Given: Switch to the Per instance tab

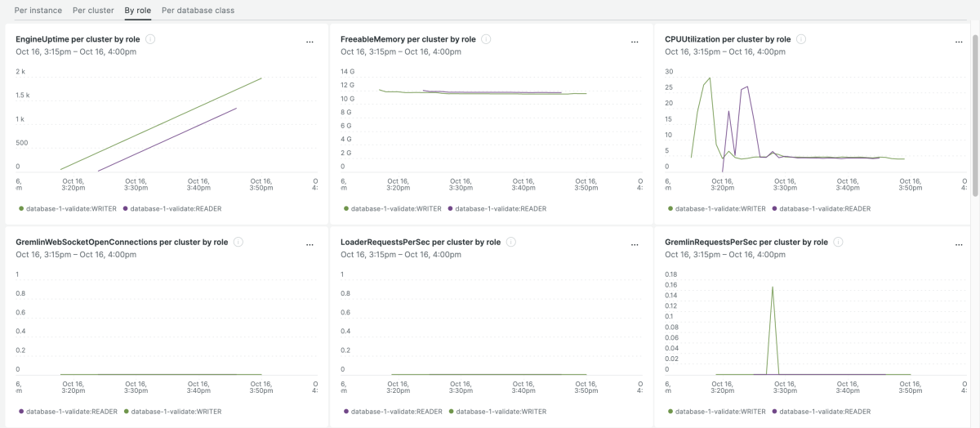Looking at the screenshot, I should coord(38,11).
